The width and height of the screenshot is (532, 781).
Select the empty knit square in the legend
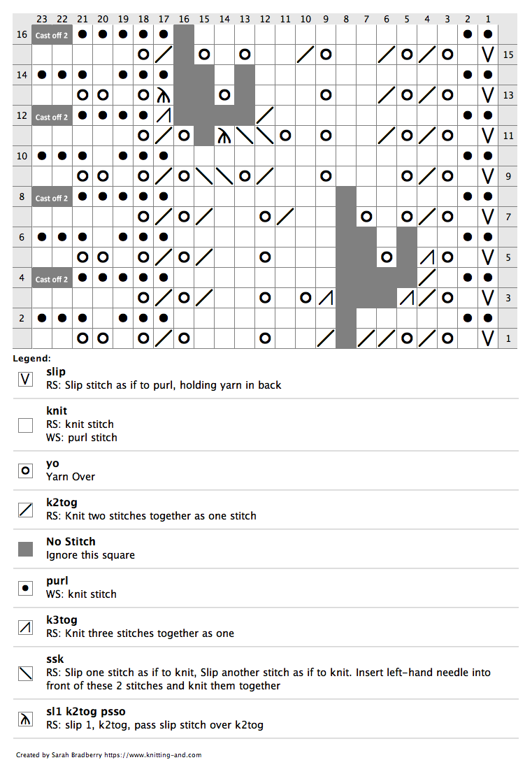26,424
